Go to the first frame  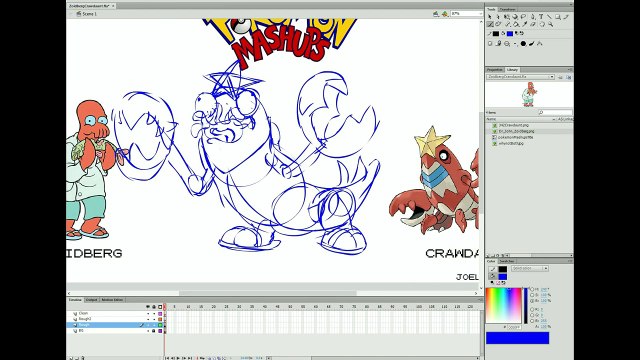pos(167,358)
